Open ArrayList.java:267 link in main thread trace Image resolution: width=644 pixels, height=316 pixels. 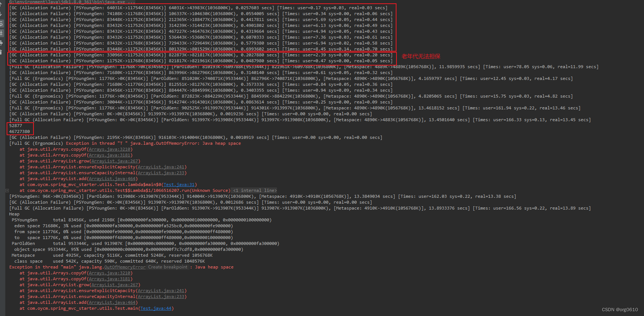click(115, 285)
